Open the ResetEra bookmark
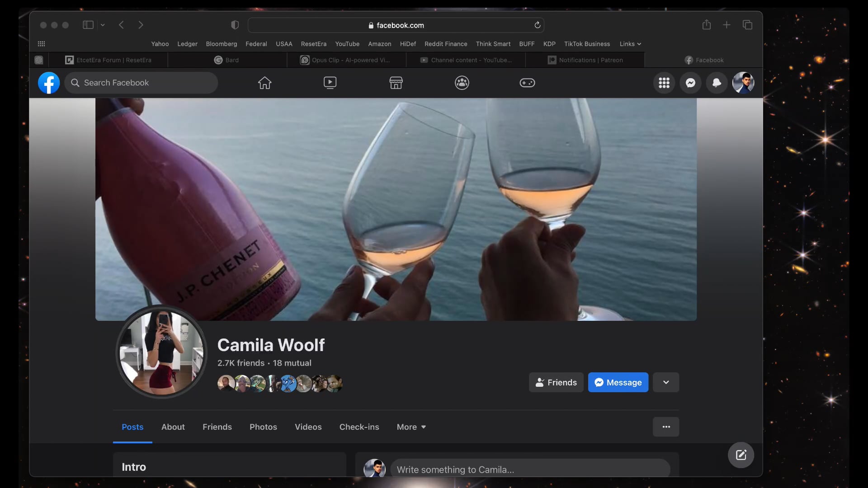The width and height of the screenshot is (868, 488). pos(314,44)
